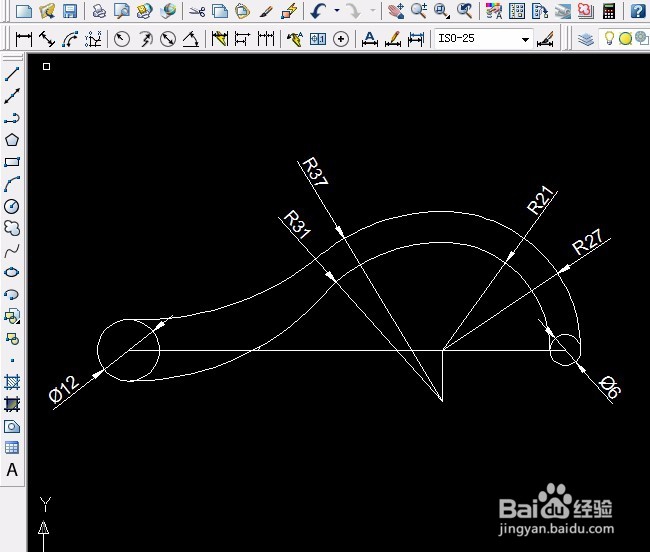Select the Continue dimension tool
The width and height of the screenshot is (650, 552).
pos(266,39)
